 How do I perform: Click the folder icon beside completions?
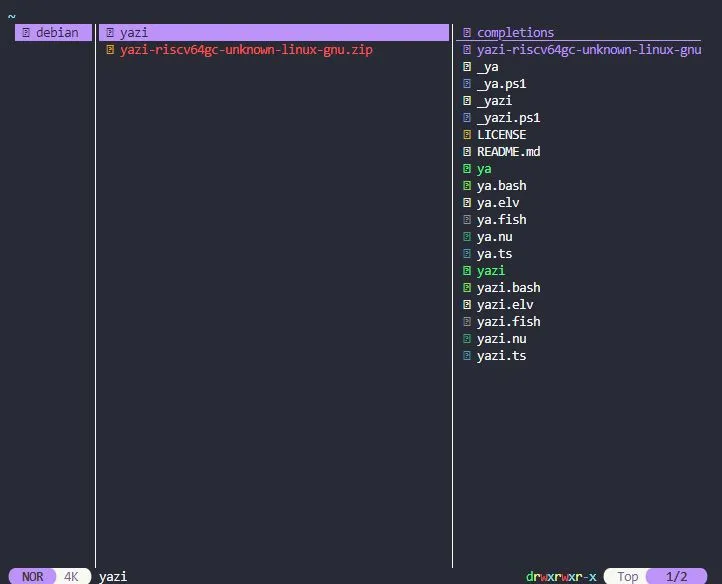click(x=466, y=33)
